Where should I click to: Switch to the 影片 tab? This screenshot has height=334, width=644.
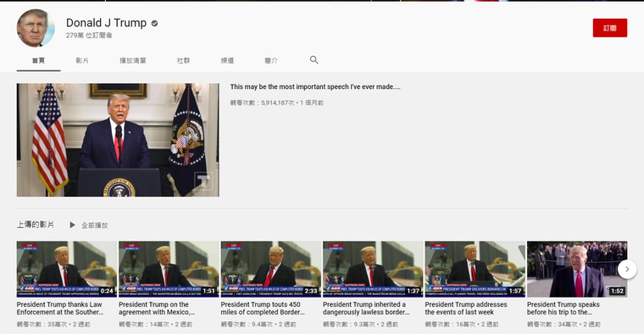coord(82,60)
